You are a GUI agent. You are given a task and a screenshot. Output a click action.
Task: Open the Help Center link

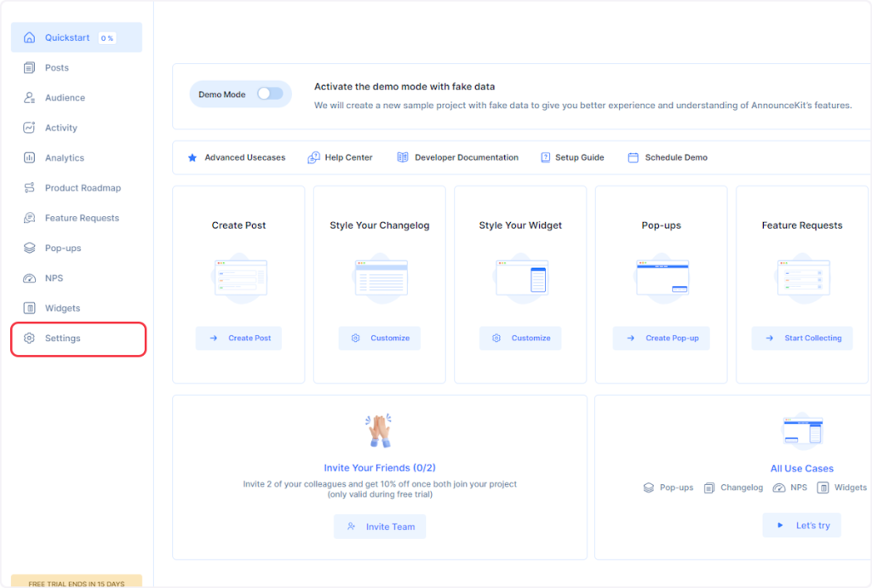(x=341, y=157)
